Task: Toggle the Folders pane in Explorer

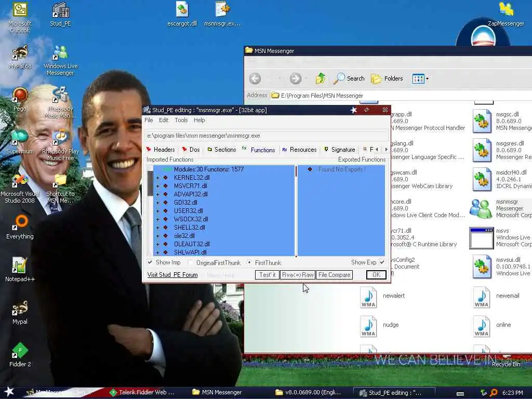Action: 387,78
